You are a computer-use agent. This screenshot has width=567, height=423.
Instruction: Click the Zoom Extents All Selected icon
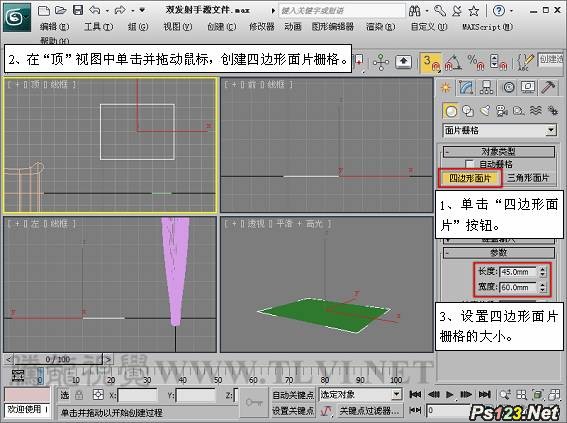click(538, 394)
